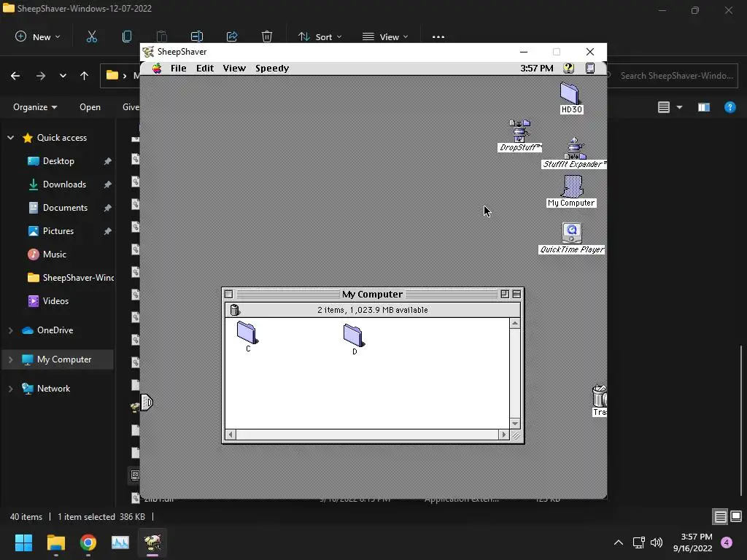
Task: Switch to large icons view in status bar
Action: pos(736,517)
